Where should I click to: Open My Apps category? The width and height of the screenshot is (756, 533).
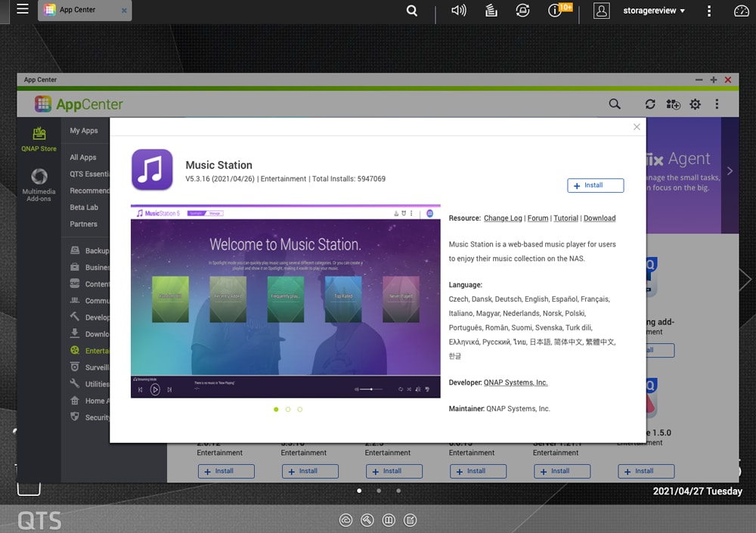point(83,130)
